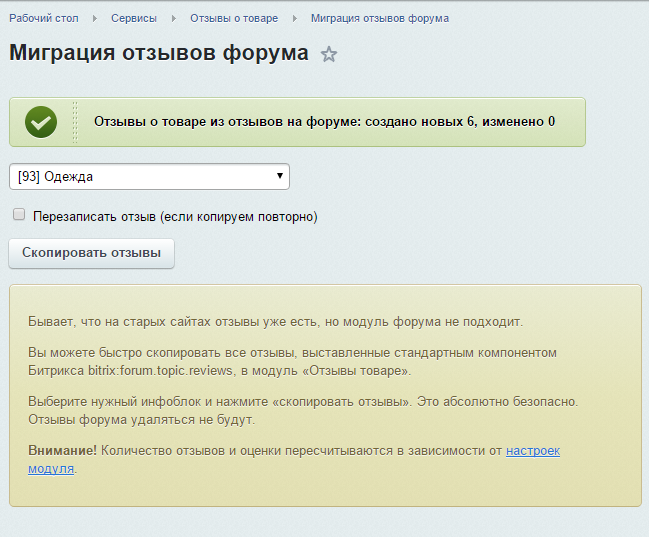The image size is (649, 537).
Task: Open Сервисы in the breadcrumb
Action: point(133,18)
